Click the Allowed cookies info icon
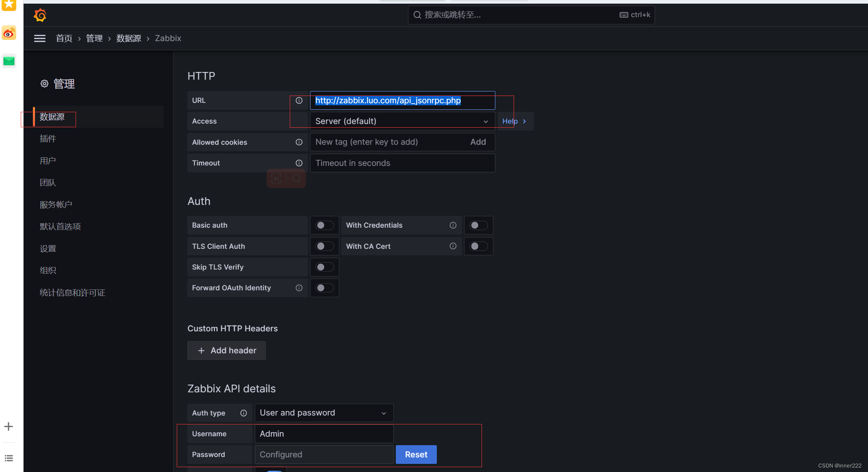 point(299,142)
